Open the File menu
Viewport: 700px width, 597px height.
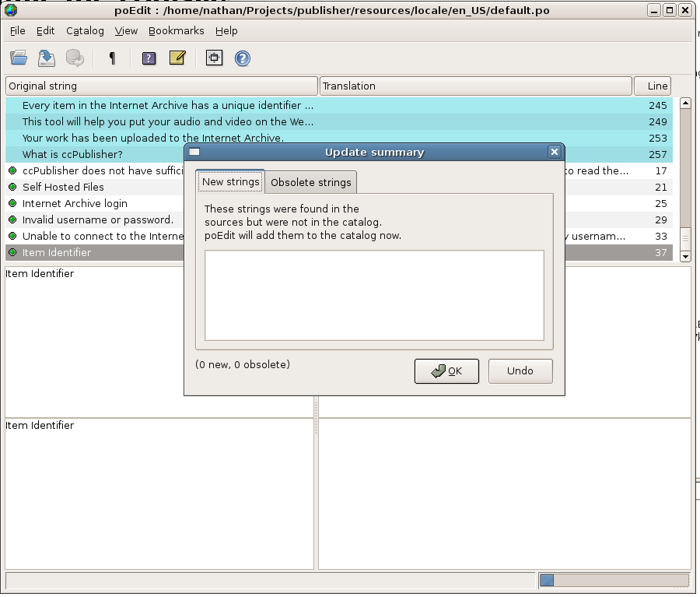click(x=17, y=31)
